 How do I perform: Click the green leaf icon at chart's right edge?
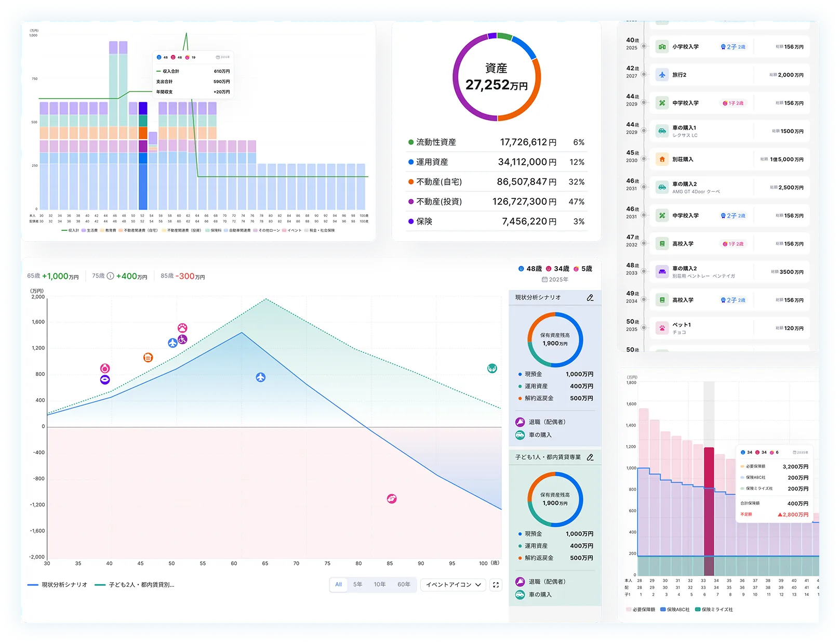point(492,369)
